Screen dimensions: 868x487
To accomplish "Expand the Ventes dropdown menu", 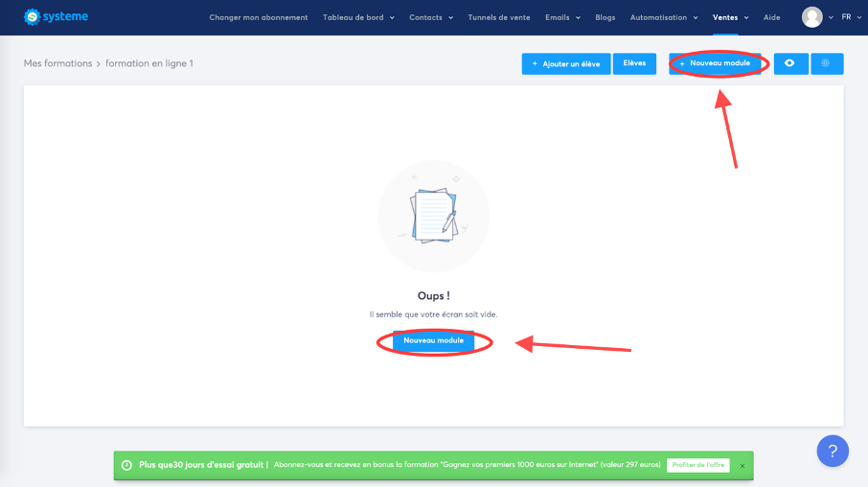I will point(730,17).
